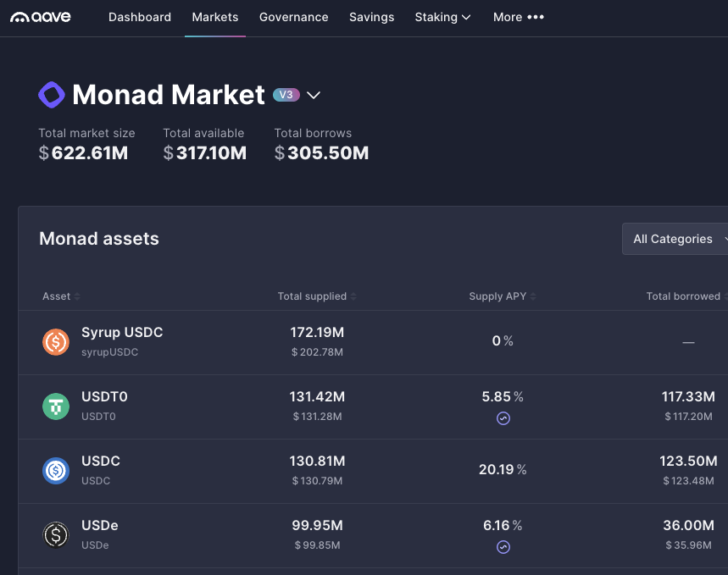
Task: Click the Monad market logo icon
Action: pyautogui.click(x=52, y=95)
